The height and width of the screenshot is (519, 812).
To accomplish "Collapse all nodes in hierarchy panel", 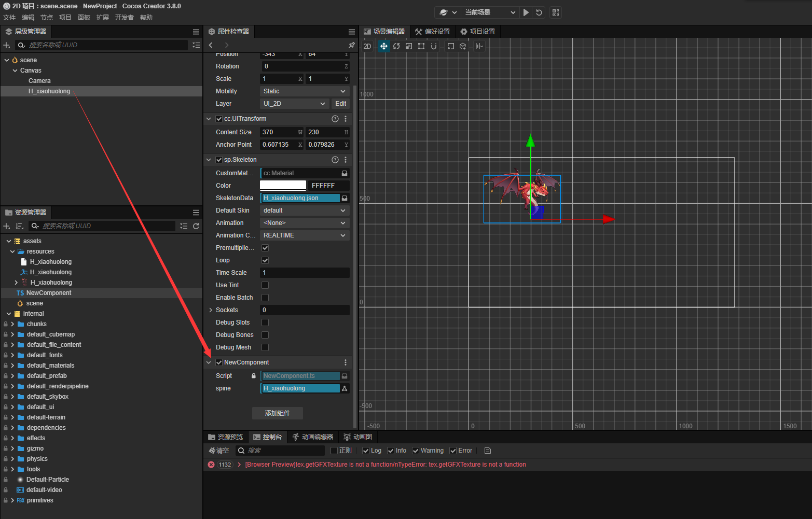I will (x=196, y=45).
